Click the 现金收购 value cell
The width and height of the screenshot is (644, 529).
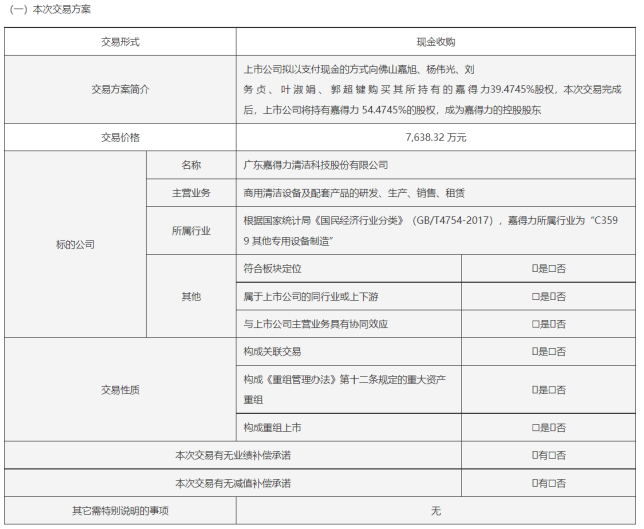pos(436,42)
